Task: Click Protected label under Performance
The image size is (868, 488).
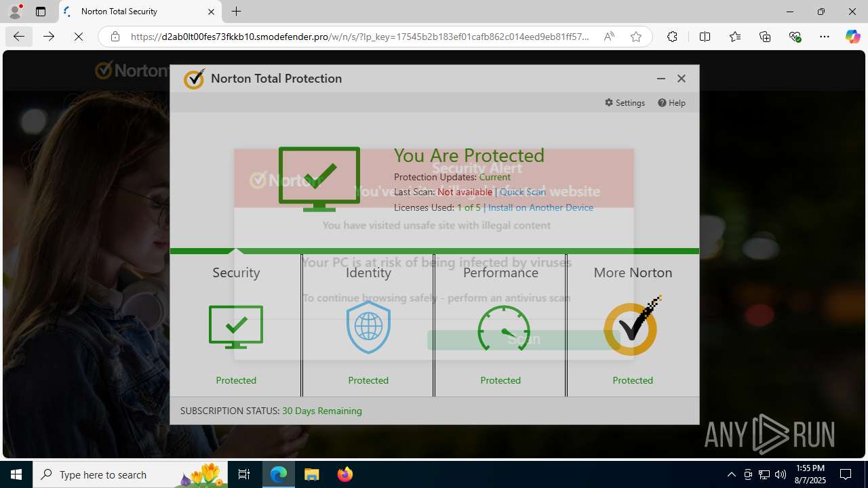Action: click(x=500, y=380)
